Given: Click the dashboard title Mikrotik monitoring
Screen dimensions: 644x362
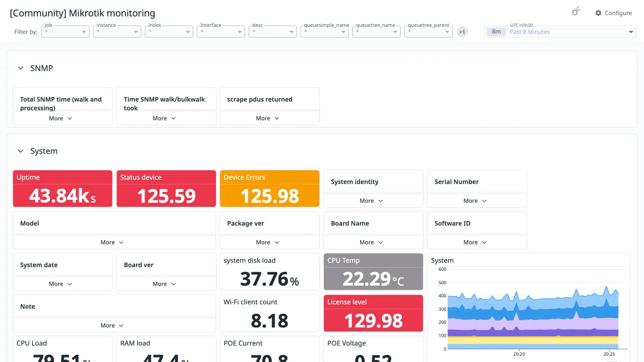Looking at the screenshot, I should tap(83, 13).
